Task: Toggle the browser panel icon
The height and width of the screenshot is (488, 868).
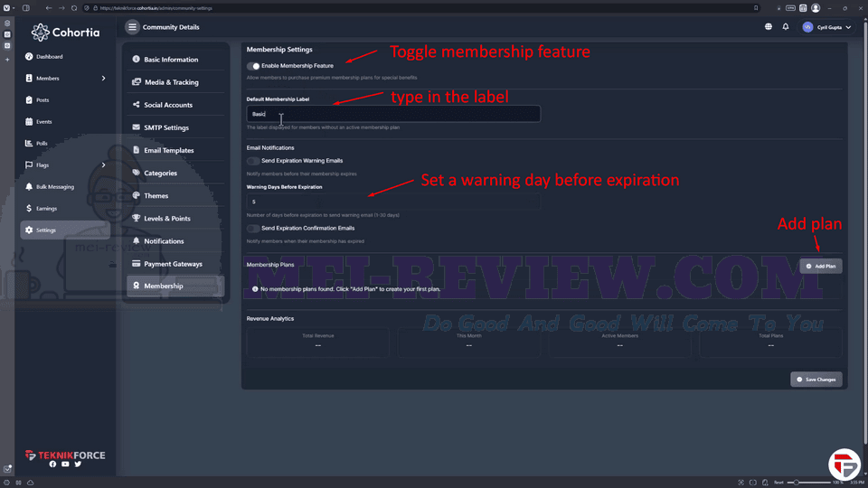Action: pyautogui.click(x=26, y=8)
